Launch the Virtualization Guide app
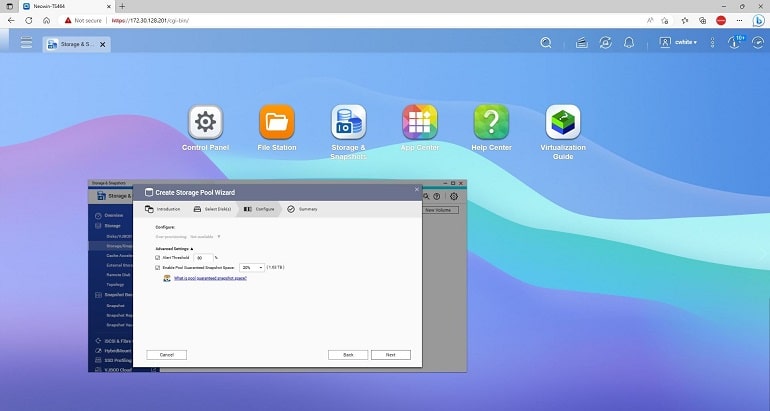 tap(563, 122)
